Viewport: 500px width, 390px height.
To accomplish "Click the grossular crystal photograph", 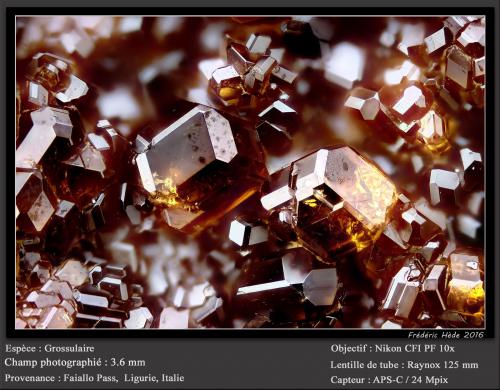I will [250, 172].
